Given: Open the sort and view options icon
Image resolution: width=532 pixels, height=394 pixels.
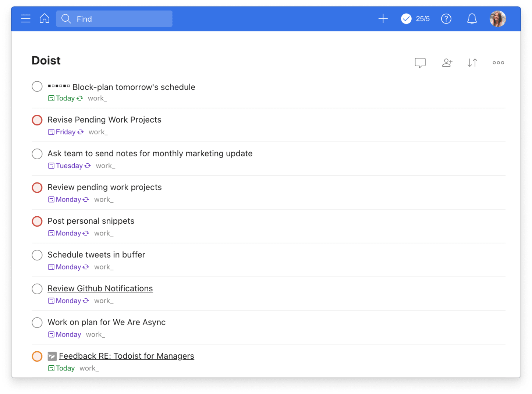Looking at the screenshot, I should pyautogui.click(x=472, y=63).
